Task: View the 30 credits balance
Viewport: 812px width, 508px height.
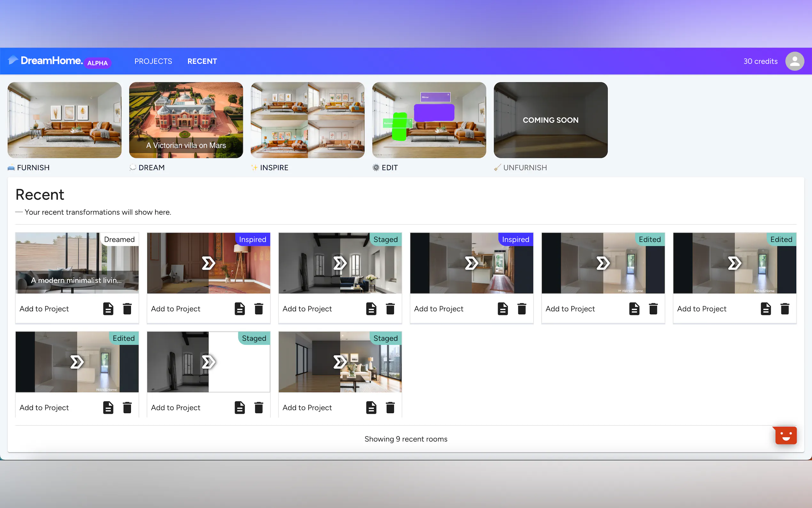Action: click(x=760, y=61)
